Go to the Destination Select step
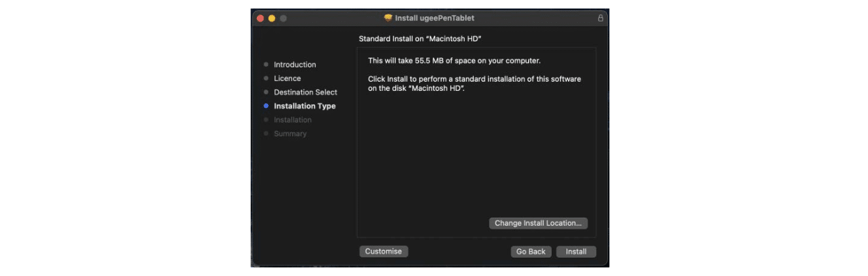The image size is (868, 276). pyautogui.click(x=305, y=92)
